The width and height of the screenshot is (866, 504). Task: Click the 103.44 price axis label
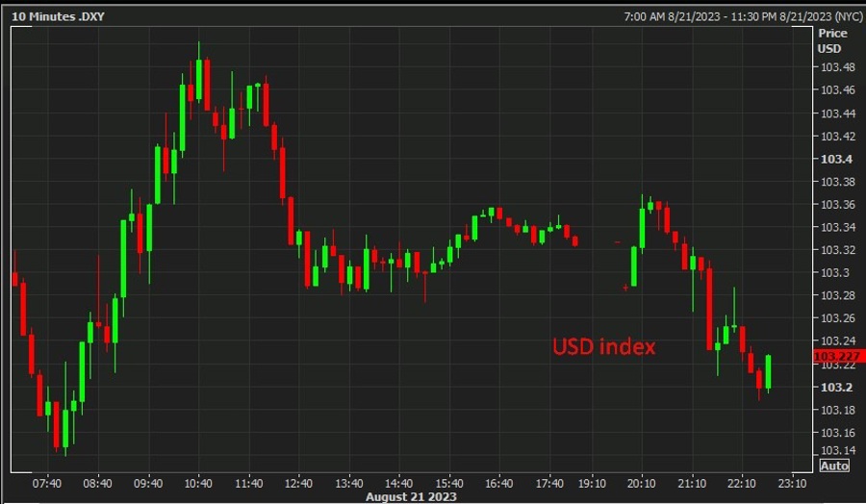[837, 113]
